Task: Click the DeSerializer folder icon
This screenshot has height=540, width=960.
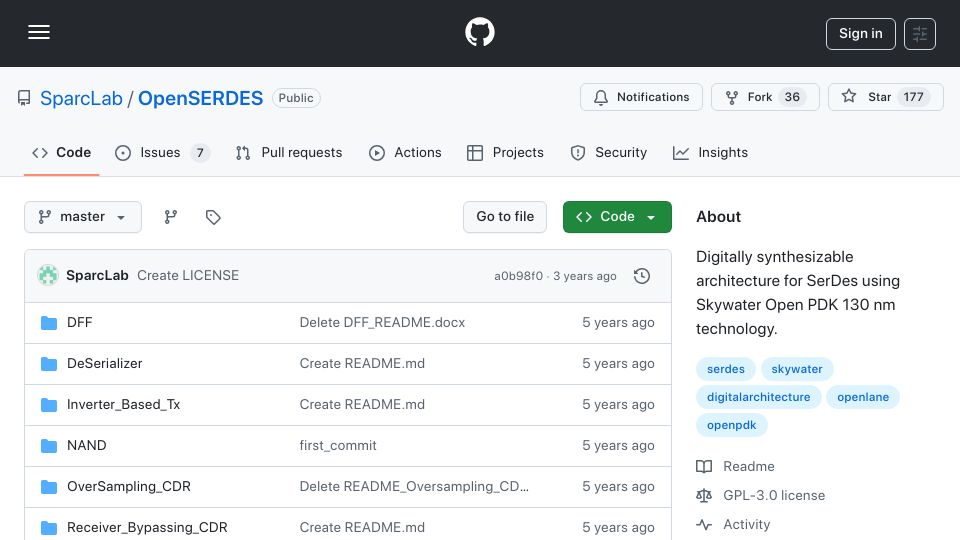Action: (49, 364)
